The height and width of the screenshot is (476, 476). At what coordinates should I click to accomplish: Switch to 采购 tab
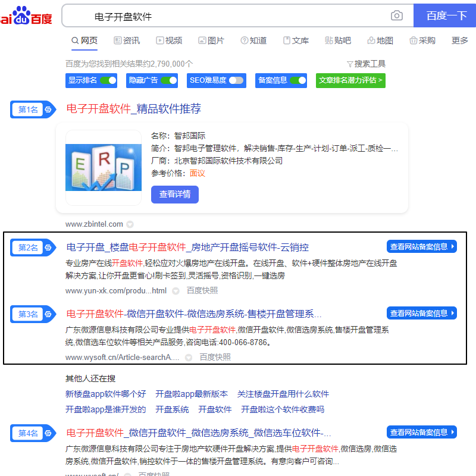422,40
